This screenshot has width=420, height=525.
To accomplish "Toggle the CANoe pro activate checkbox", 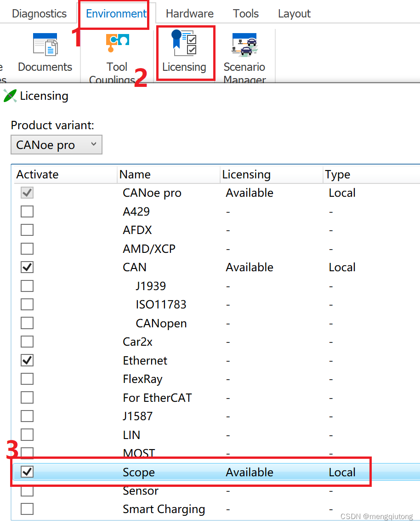I will 27,193.
